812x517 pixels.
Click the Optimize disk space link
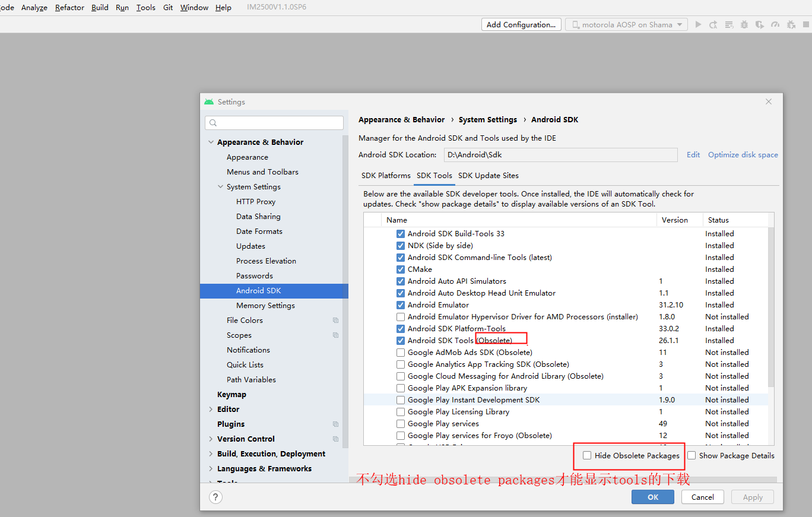click(743, 155)
